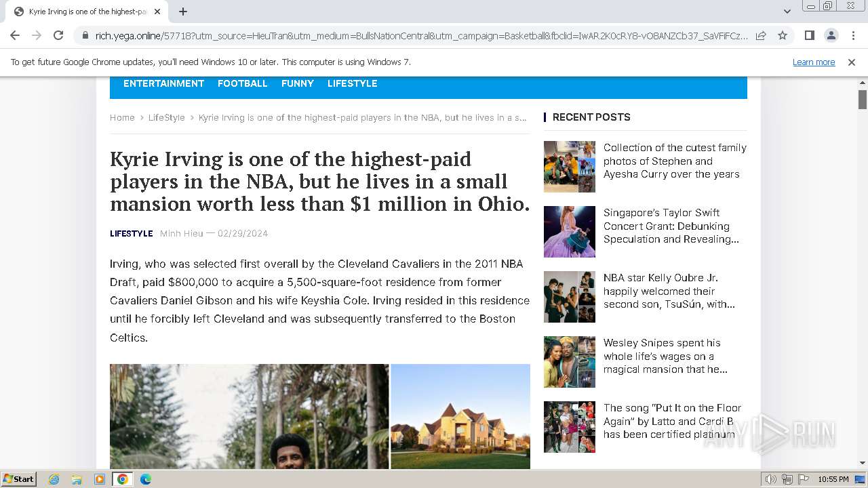Viewport: 868px width, 488px height.
Task: Reload the current page
Action: click(x=58, y=35)
